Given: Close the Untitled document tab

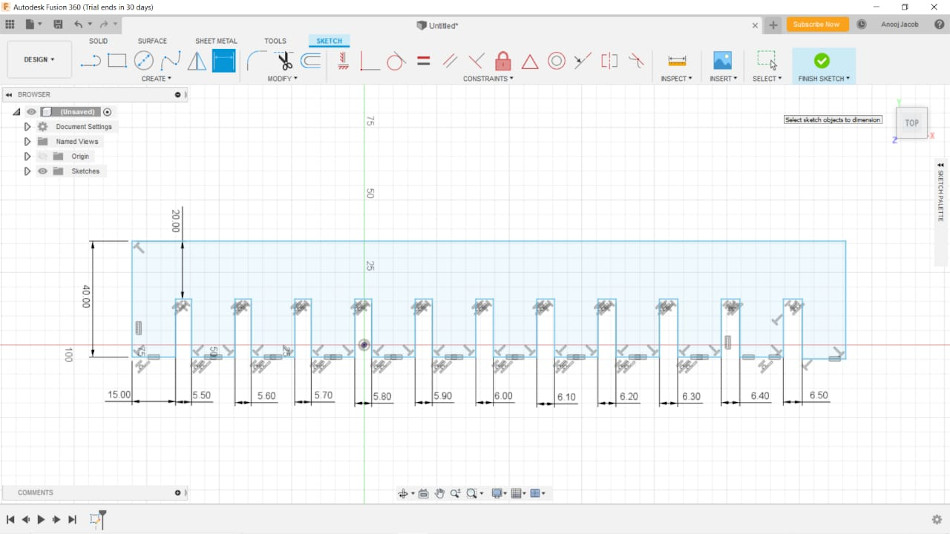Looking at the screenshot, I should pos(755,25).
